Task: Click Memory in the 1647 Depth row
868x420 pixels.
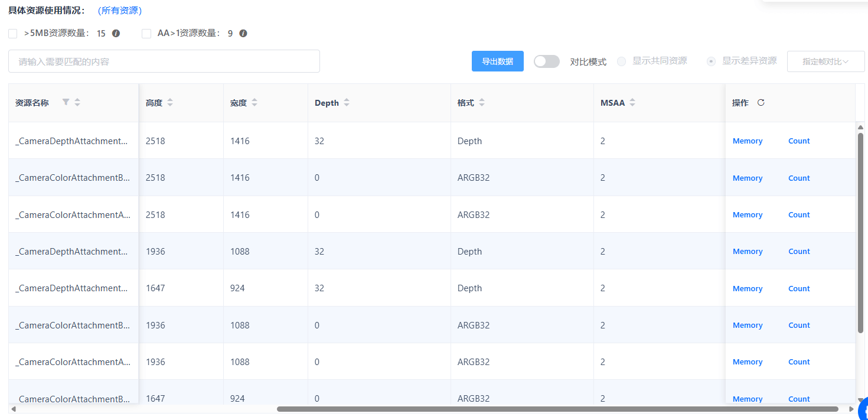Action: click(748, 289)
